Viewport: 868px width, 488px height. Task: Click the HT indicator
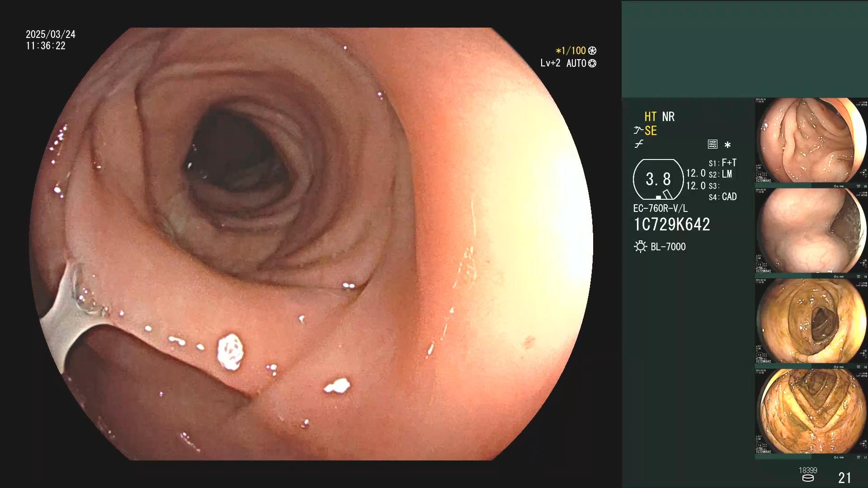650,117
